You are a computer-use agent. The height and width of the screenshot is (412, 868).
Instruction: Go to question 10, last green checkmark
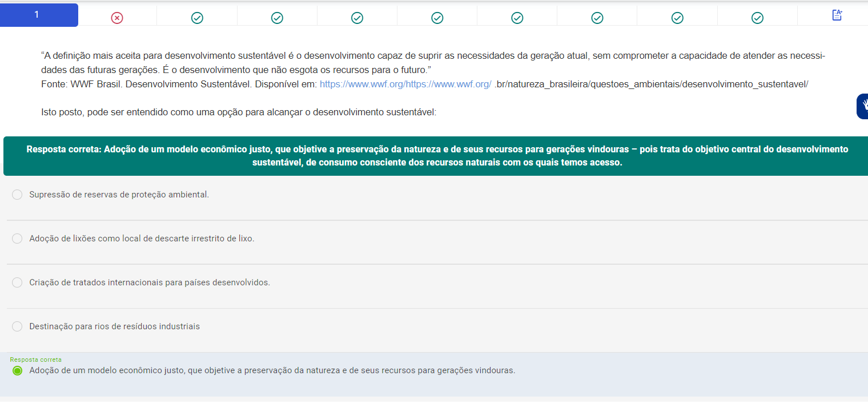coord(757,18)
